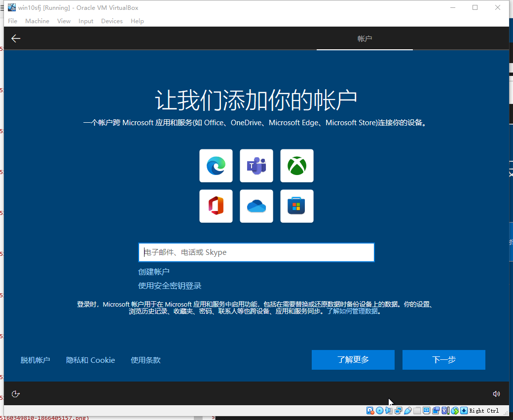Viewport: 513px width, 420px height.
Task: Click the Right Ctrl host key label
Action: pos(484,411)
